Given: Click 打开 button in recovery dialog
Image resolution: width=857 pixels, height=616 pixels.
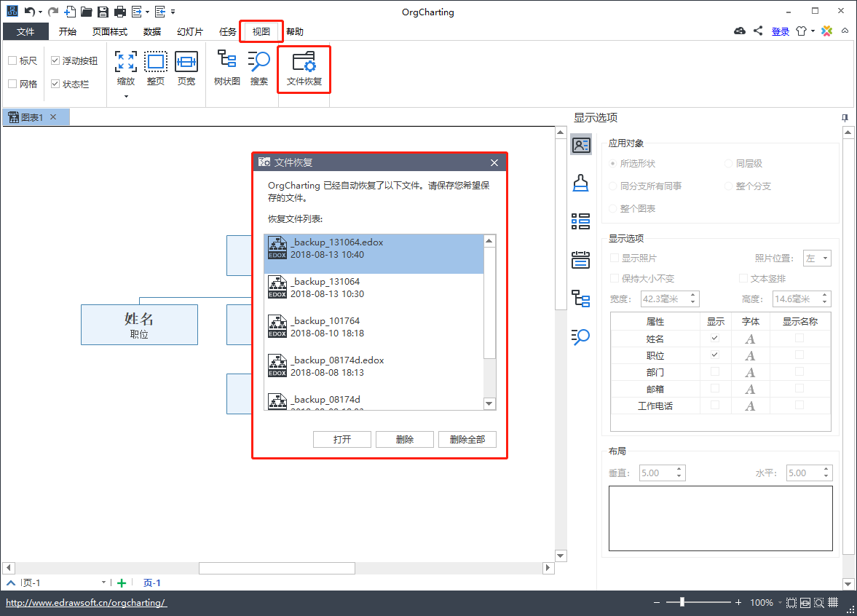Looking at the screenshot, I should click(342, 440).
